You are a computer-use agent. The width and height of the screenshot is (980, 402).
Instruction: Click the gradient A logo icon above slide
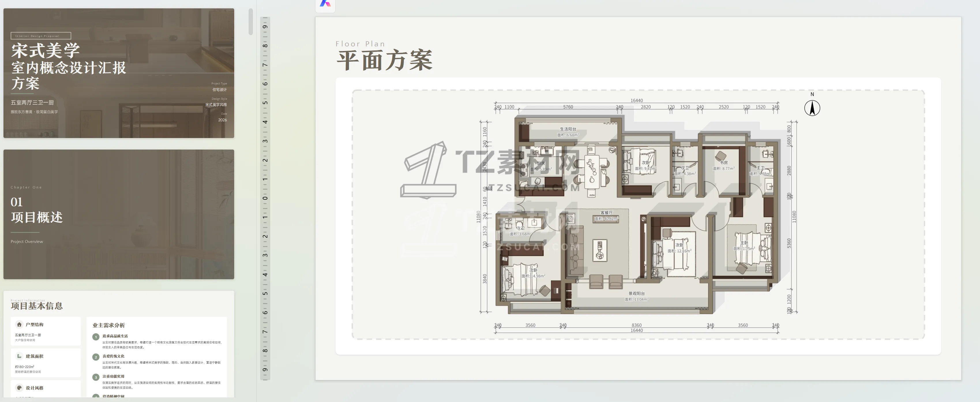[x=325, y=4]
